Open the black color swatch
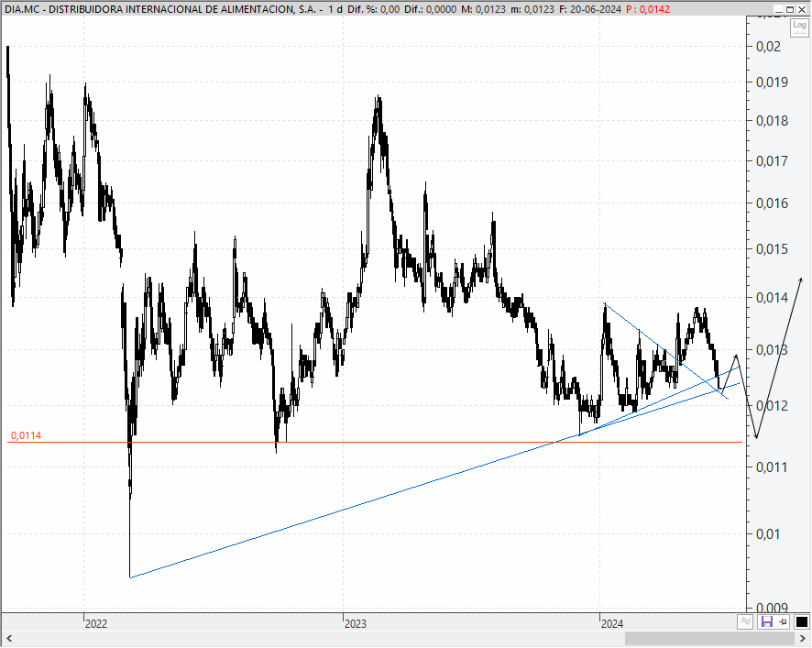 click(801, 621)
